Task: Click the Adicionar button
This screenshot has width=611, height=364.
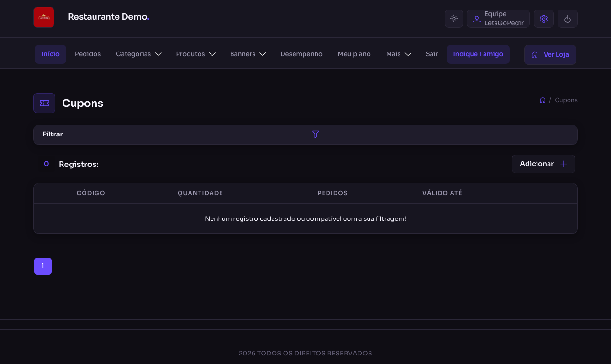Action: [x=543, y=164]
